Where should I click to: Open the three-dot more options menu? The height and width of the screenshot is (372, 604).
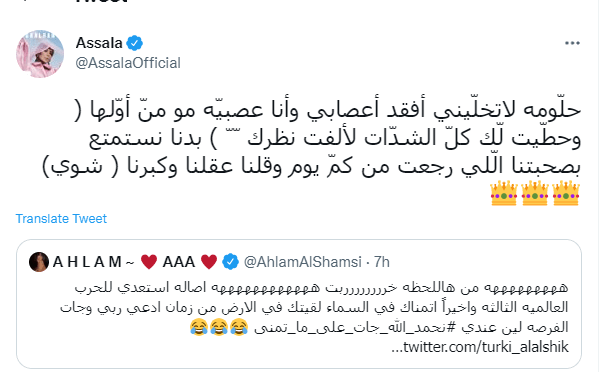tap(572, 43)
